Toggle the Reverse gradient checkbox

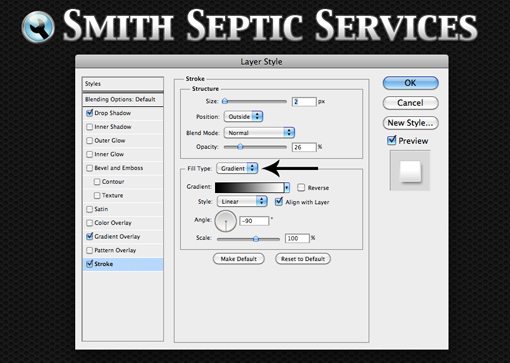click(301, 187)
